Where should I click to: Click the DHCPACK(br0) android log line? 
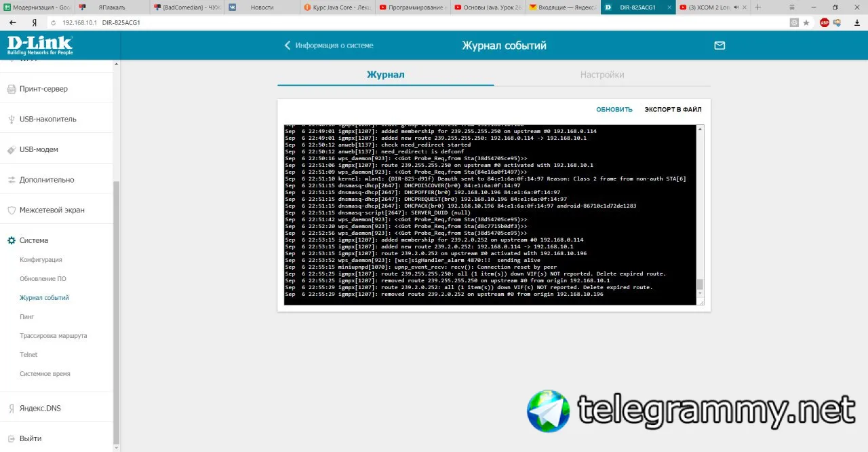(x=460, y=206)
